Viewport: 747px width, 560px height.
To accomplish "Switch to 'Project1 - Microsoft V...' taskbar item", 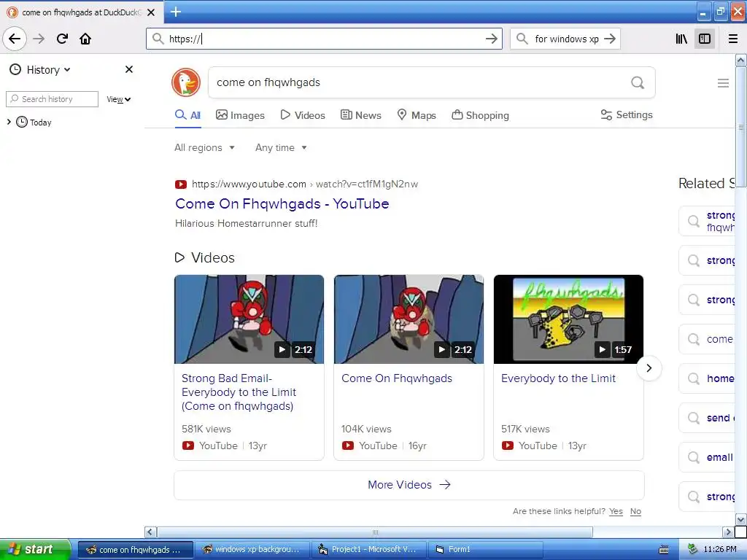I will [x=370, y=550].
